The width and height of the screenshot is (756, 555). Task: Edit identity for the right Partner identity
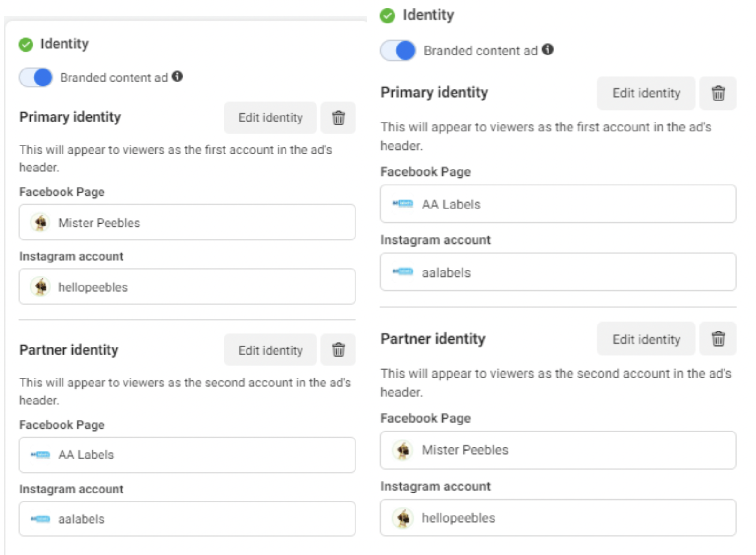pyautogui.click(x=646, y=339)
